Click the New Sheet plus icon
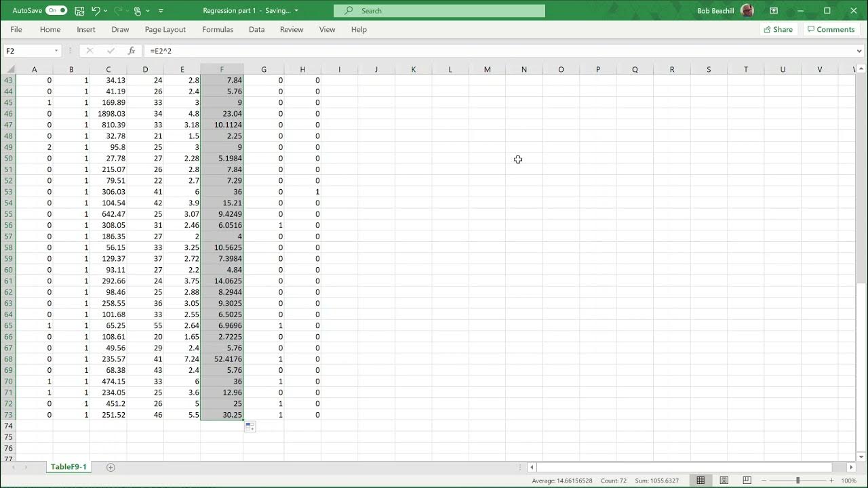Image resolution: width=868 pixels, height=488 pixels. pyautogui.click(x=111, y=467)
